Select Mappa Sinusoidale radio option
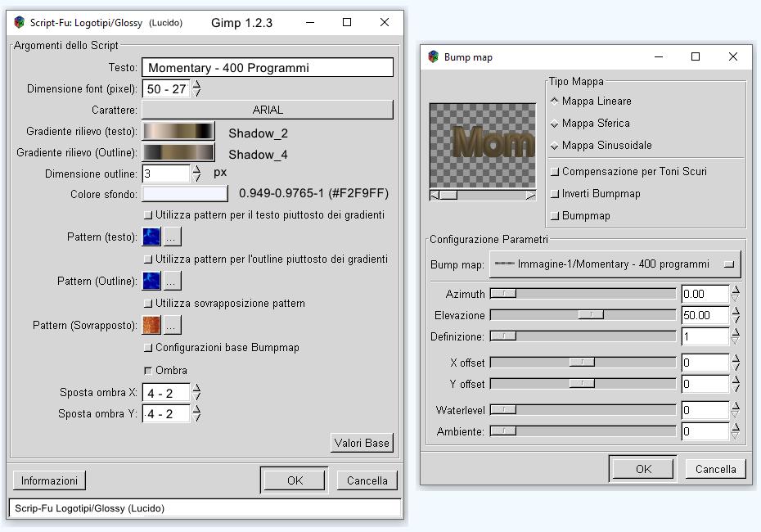 (x=554, y=145)
